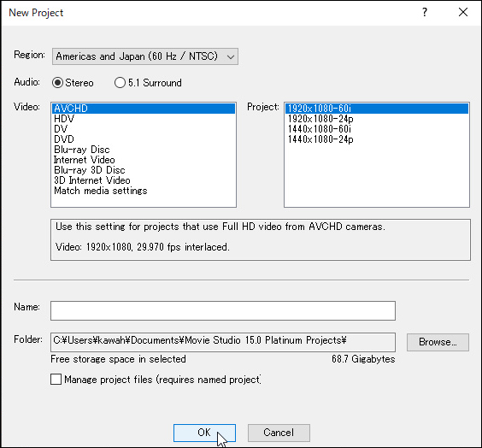Choose 1440x1080-24p project template
This screenshot has height=448, width=482.
tap(377, 139)
